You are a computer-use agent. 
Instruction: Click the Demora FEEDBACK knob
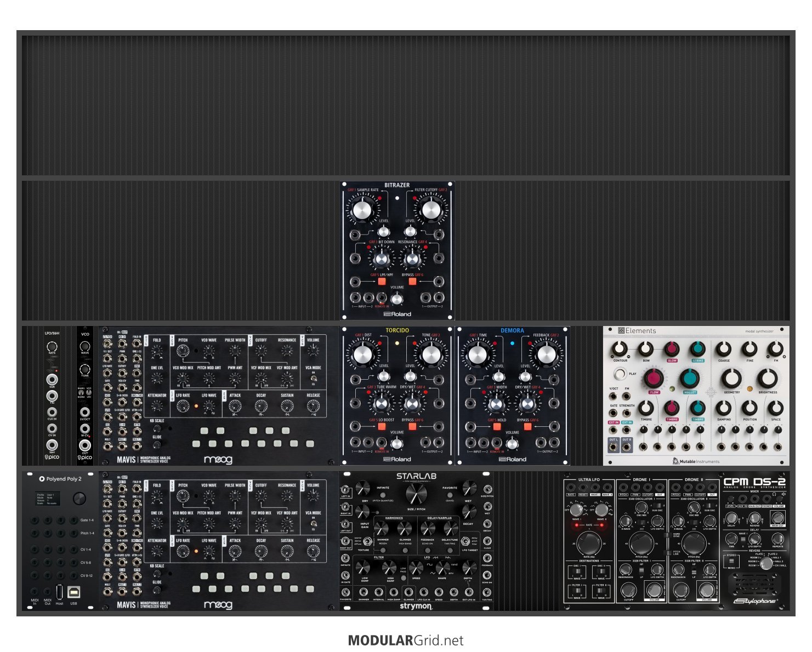pyautogui.click(x=546, y=354)
